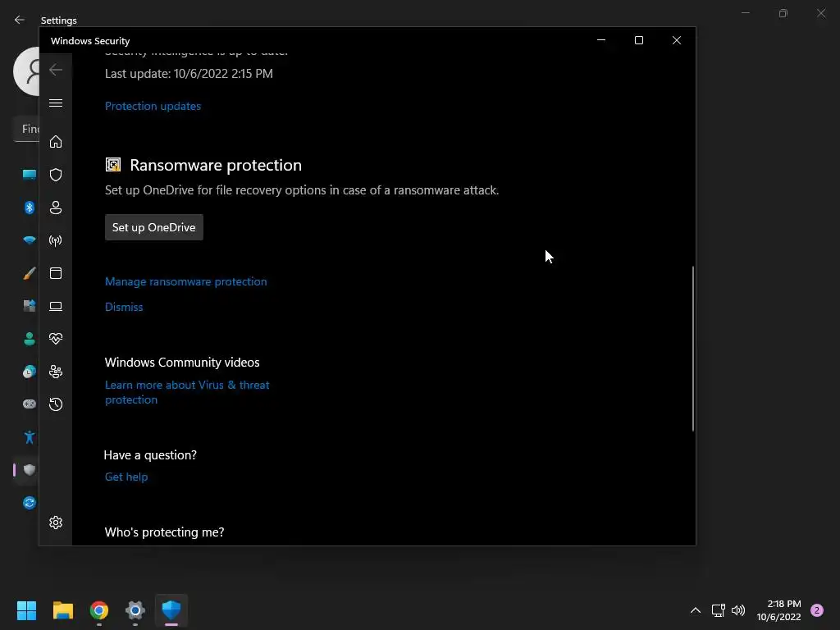Image resolution: width=840 pixels, height=630 pixels.
Task: Select Privacy & security shield in Settings
Action: [x=30, y=470]
